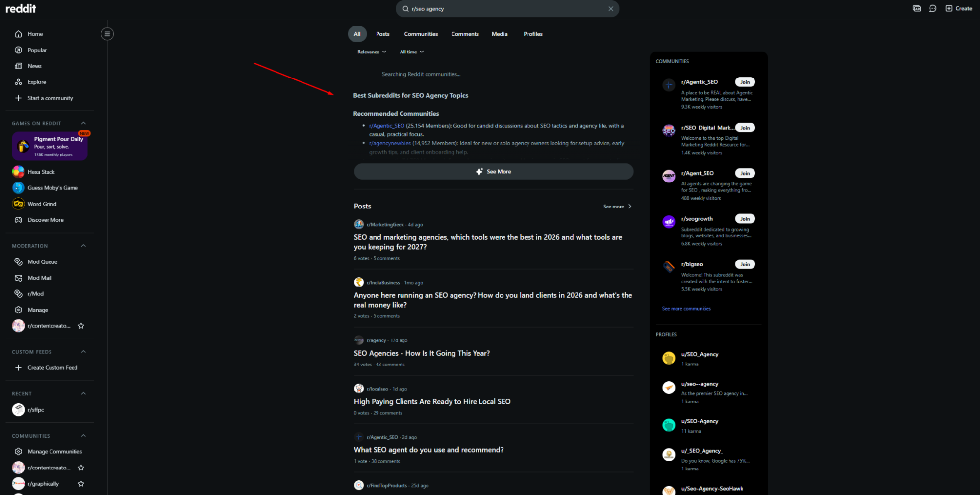The height and width of the screenshot is (495, 980).
Task: Join the r/seogrowth community
Action: [745, 219]
